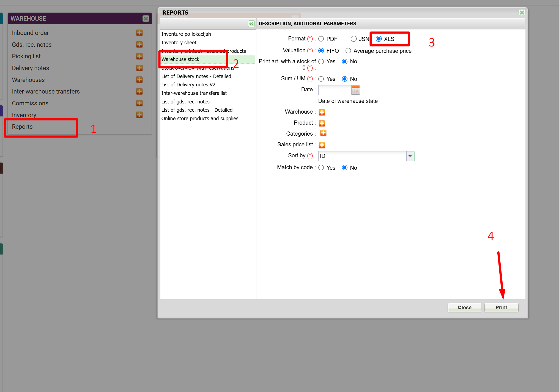Open Categories filter plus icon
Screen dimensions: 559x392
click(323, 133)
